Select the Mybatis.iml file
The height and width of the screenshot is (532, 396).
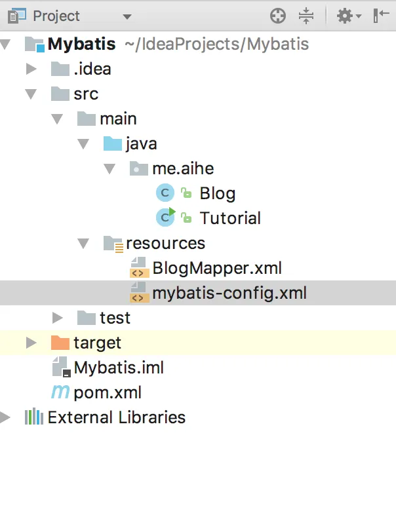click(x=119, y=368)
